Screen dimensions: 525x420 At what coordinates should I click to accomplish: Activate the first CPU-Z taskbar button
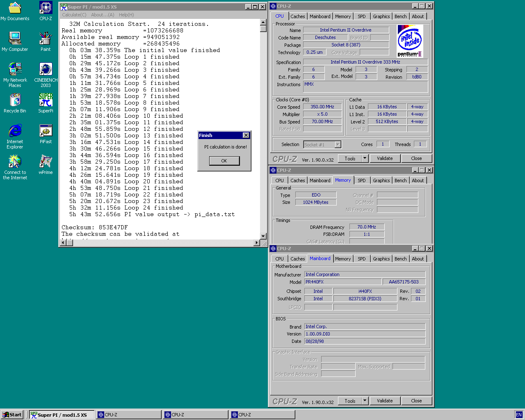(x=128, y=415)
